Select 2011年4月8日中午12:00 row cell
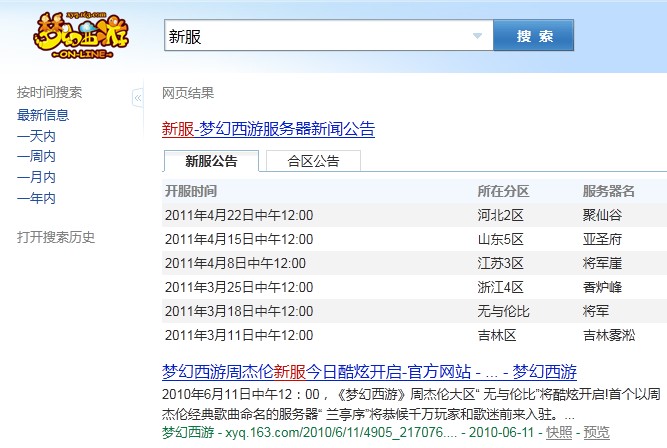Viewport: 667px width, 448px height. coord(235,263)
